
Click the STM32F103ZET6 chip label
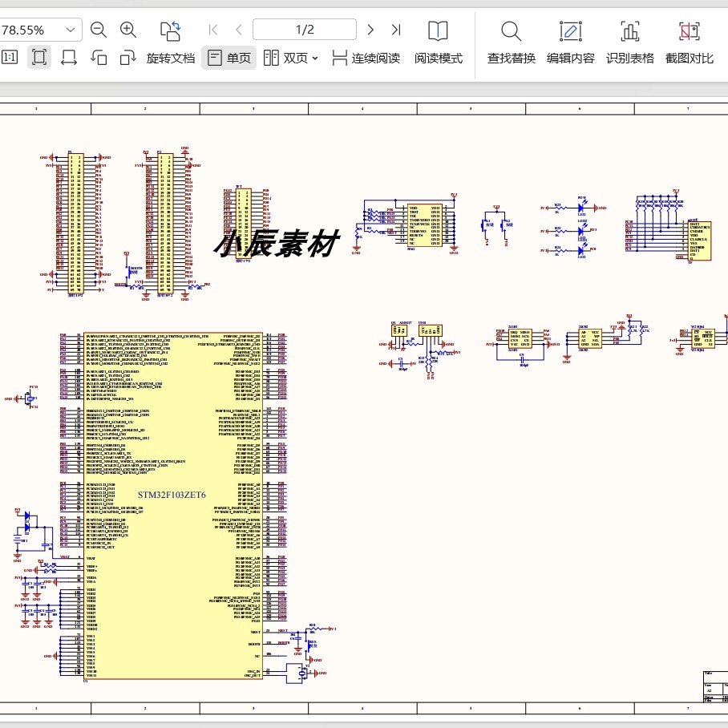pyautogui.click(x=172, y=495)
